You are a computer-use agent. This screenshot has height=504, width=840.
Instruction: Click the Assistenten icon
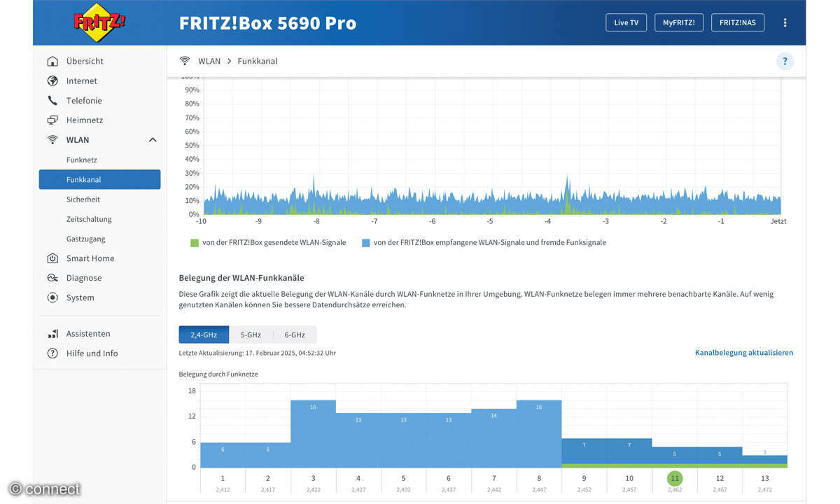coord(52,334)
